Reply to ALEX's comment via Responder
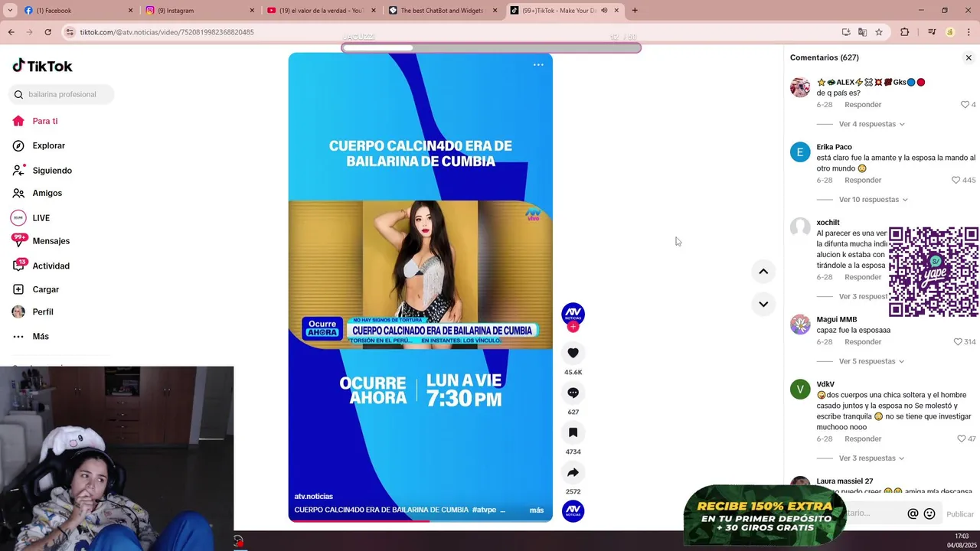 click(863, 105)
